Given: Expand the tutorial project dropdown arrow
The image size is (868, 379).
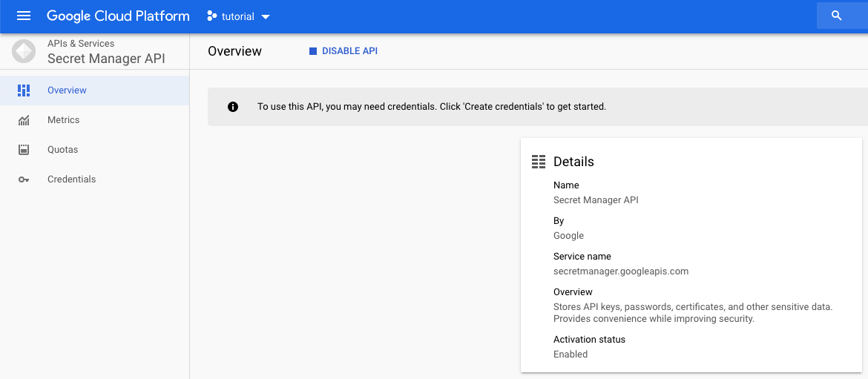Looking at the screenshot, I should point(266,16).
